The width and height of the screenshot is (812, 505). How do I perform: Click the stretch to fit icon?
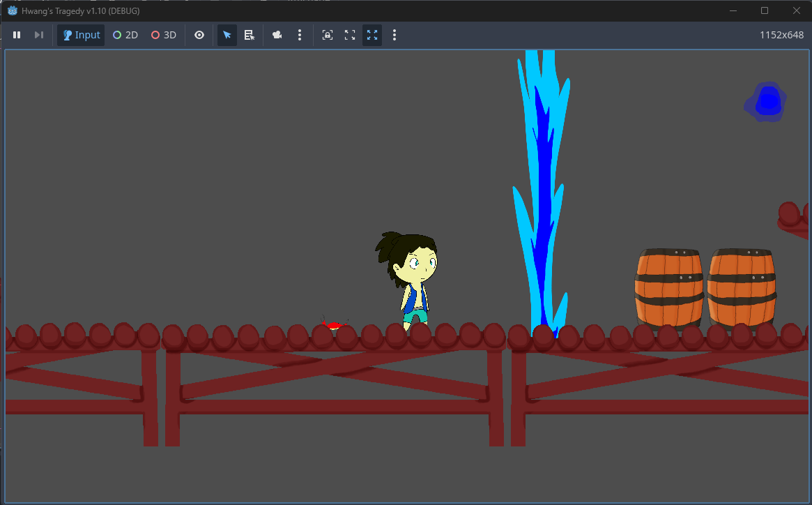click(x=372, y=35)
